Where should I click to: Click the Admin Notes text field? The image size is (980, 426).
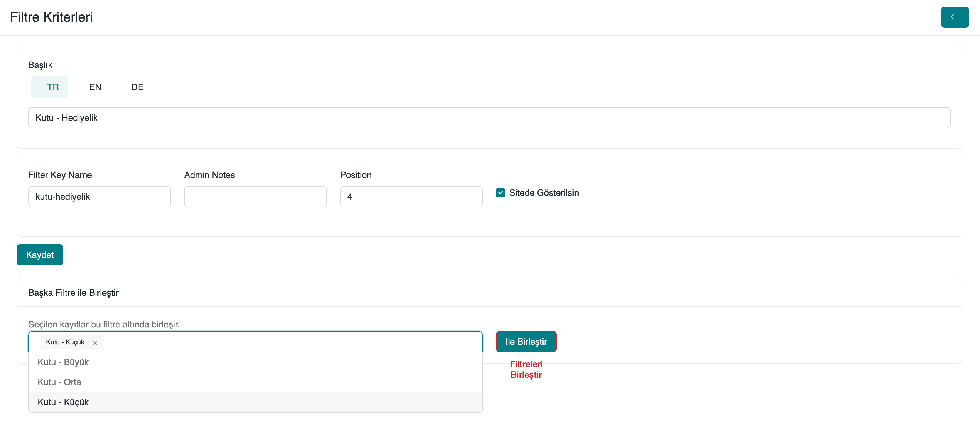pyautogui.click(x=255, y=197)
